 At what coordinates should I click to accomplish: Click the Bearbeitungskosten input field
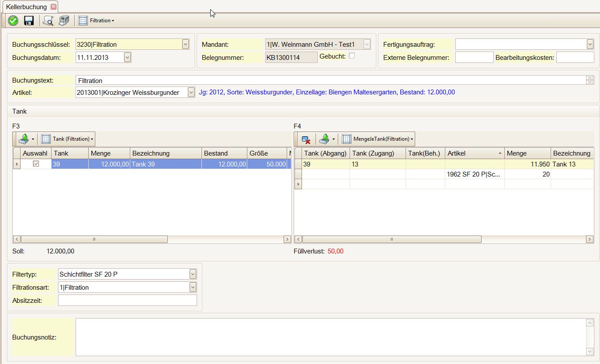coord(575,57)
